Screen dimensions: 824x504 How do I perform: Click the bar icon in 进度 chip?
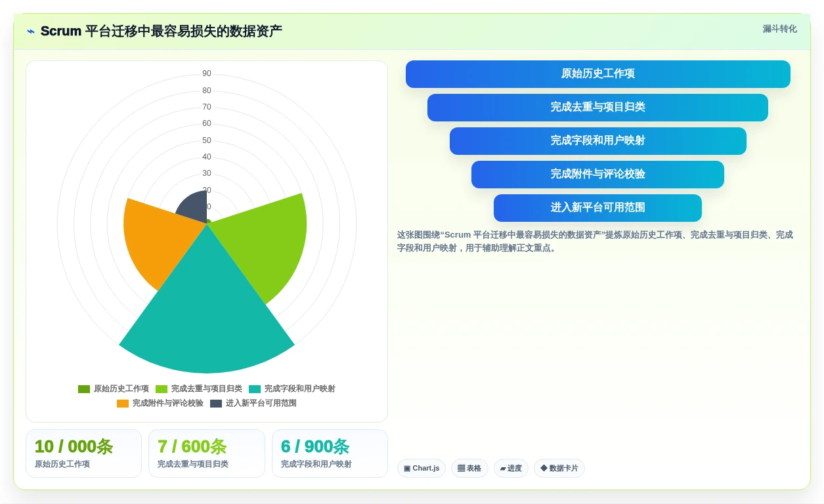503,469
